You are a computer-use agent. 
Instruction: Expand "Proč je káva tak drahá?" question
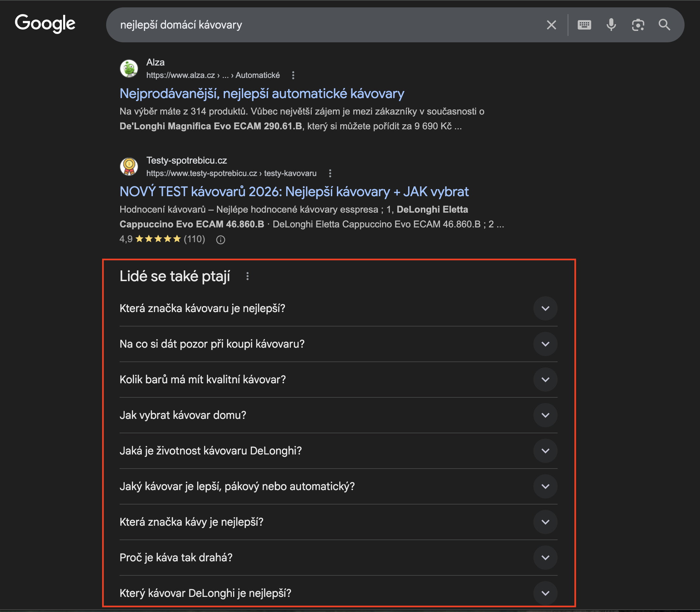[x=545, y=558]
